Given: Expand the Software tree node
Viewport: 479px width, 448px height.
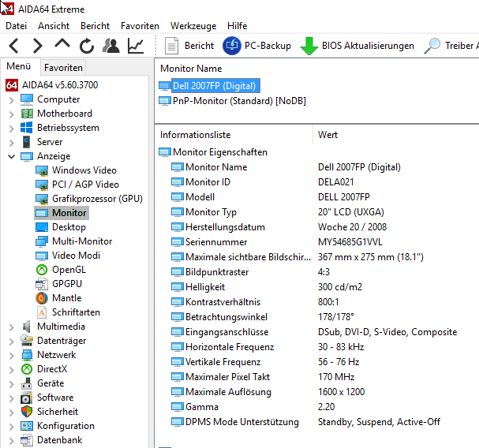Looking at the screenshot, I should click(12, 398).
